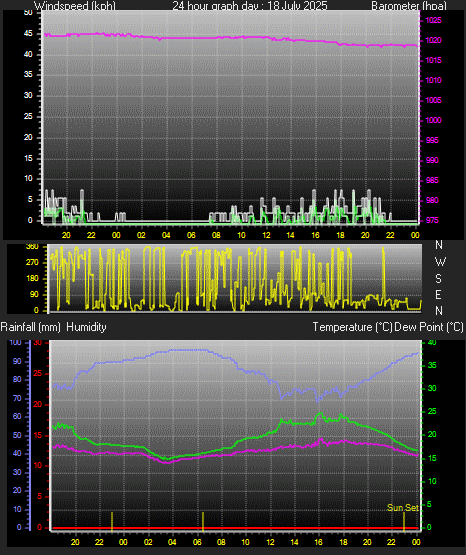The width and height of the screenshot is (466, 555).
Task: Click the 60 humidity scale value
Action: pos(17,417)
